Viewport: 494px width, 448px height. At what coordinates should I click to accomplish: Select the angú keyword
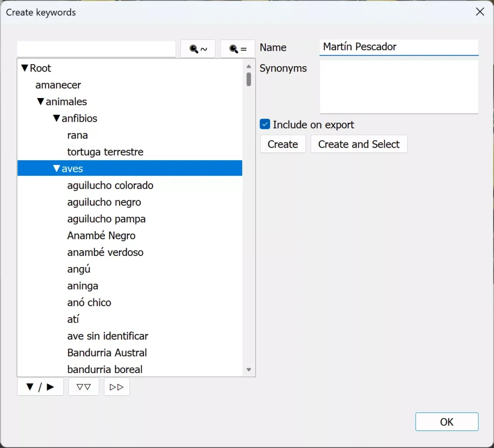tap(79, 269)
